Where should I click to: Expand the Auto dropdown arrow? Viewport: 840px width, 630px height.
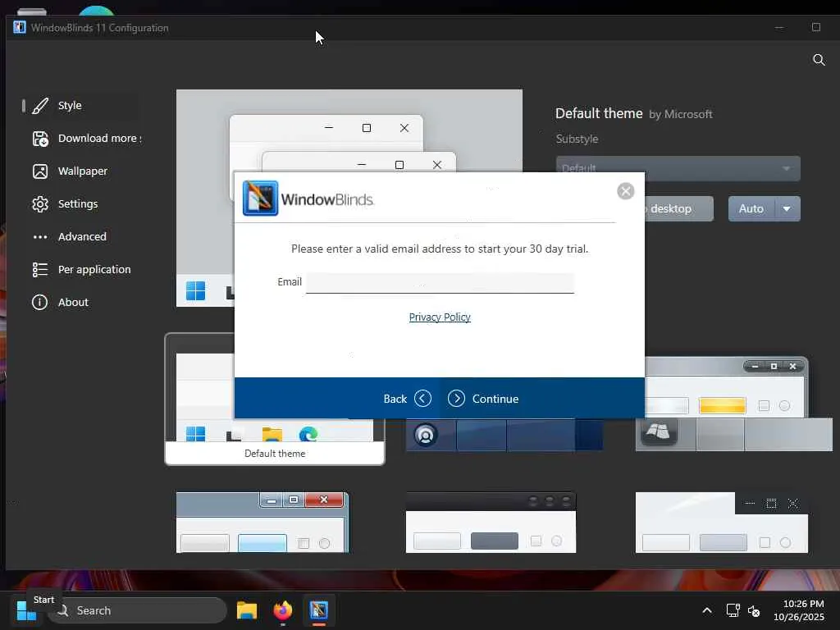pyautogui.click(x=787, y=208)
